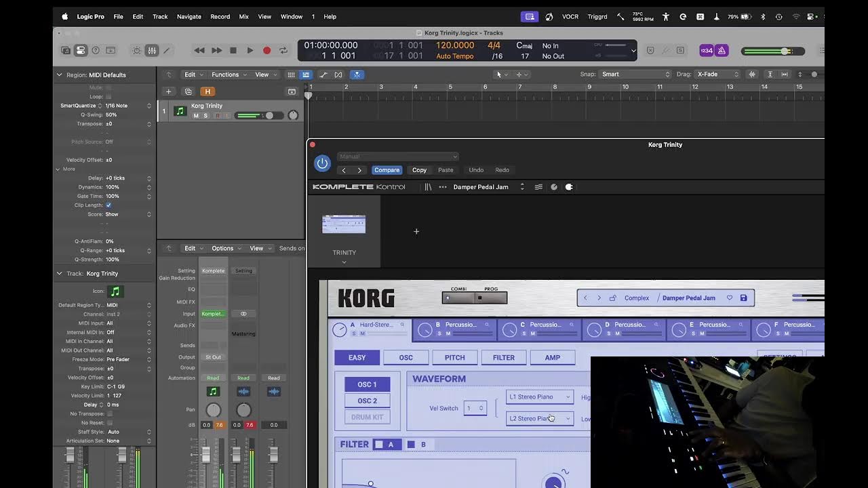
Task: Toggle the Clip Length checkbox
Action: [108, 205]
